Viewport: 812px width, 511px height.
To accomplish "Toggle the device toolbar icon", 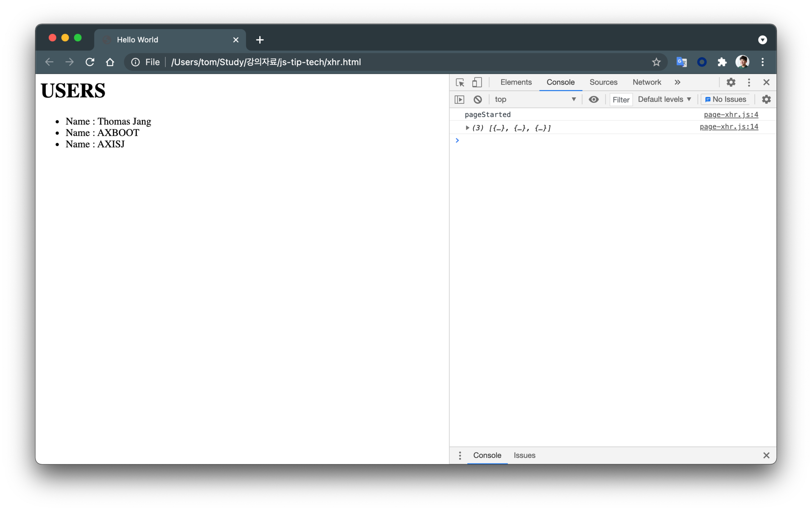I will [x=477, y=82].
